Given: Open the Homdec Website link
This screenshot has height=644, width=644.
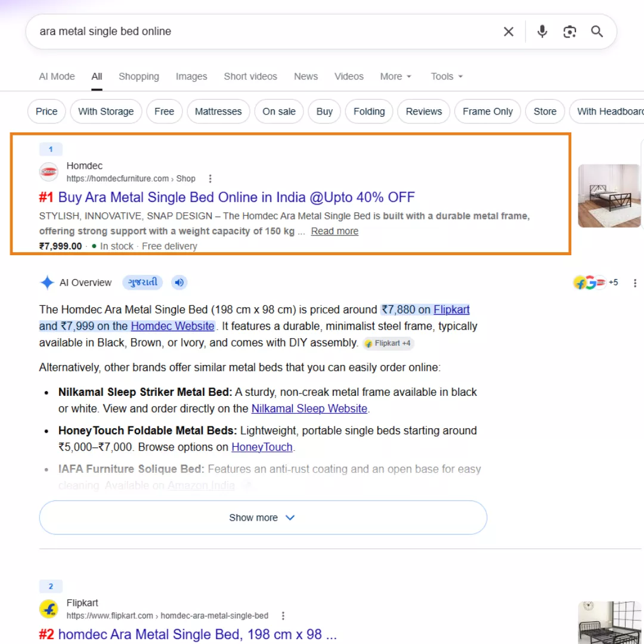Looking at the screenshot, I should (172, 326).
